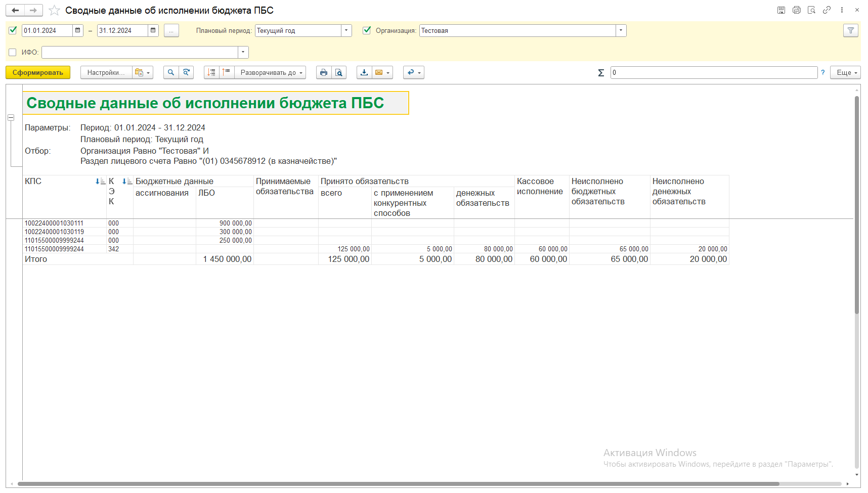Select the report title heading cell
The height and width of the screenshot is (493, 868).
click(215, 103)
